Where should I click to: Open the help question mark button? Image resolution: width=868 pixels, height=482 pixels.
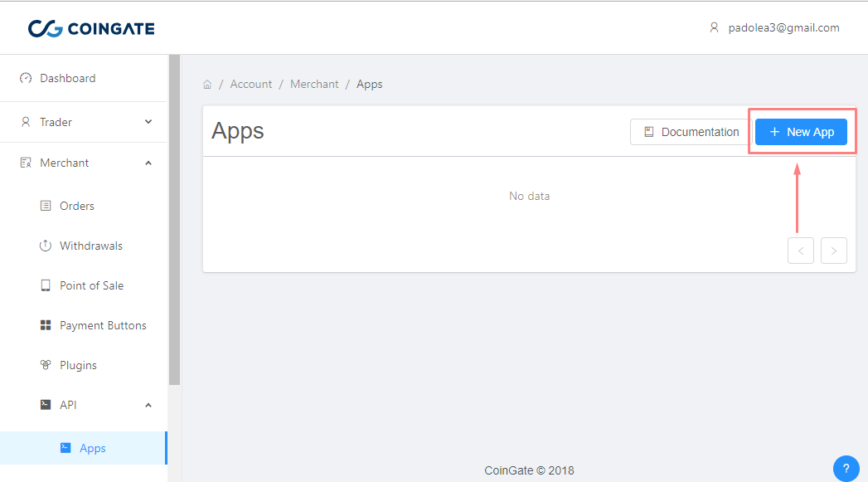tap(846, 469)
